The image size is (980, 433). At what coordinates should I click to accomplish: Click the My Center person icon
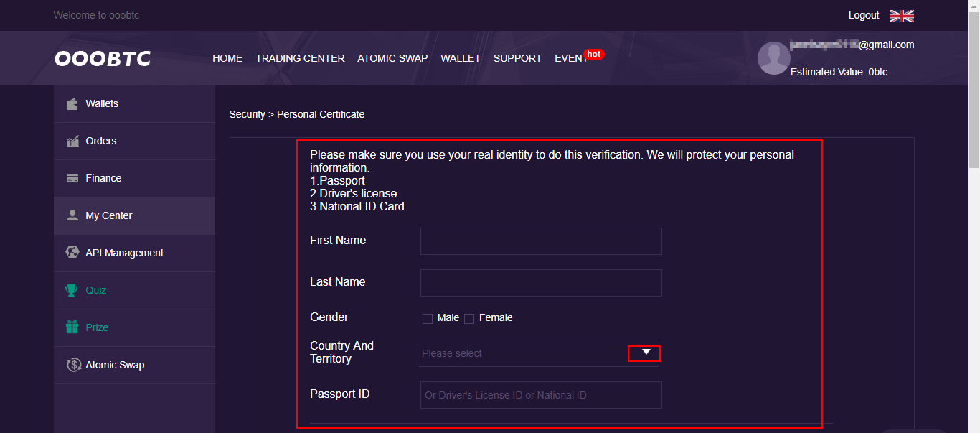72,215
